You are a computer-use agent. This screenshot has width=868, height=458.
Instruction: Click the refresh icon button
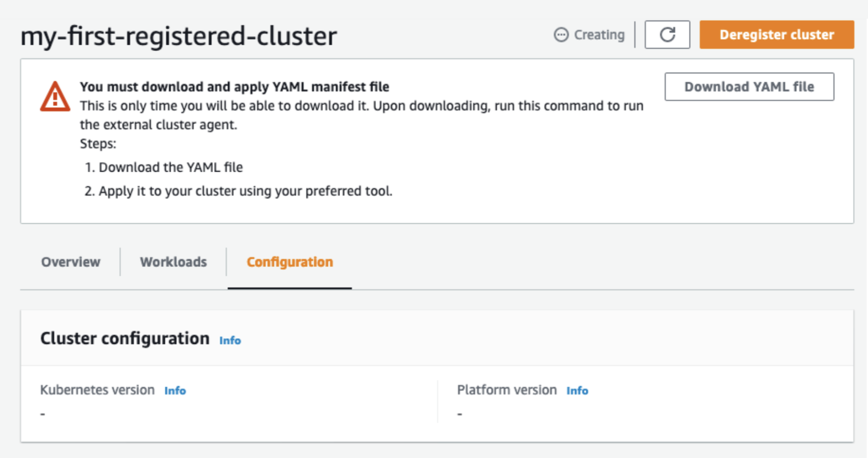[667, 35]
